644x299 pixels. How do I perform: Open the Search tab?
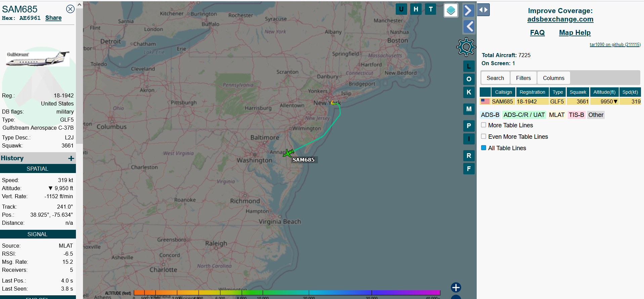(x=495, y=78)
